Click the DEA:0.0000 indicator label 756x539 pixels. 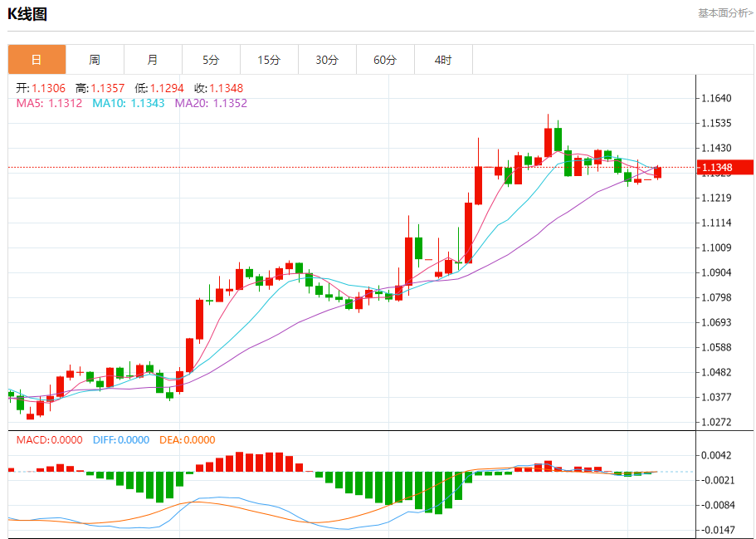(187, 440)
